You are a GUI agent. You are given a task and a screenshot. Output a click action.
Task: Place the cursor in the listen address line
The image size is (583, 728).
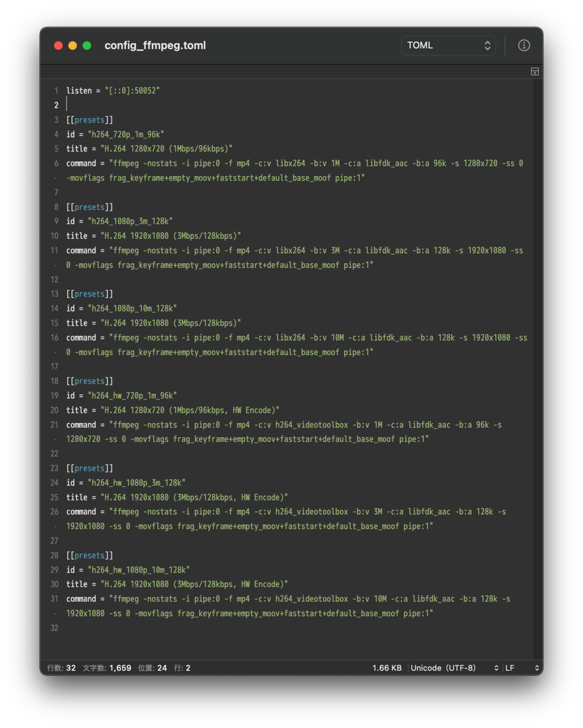pos(113,91)
